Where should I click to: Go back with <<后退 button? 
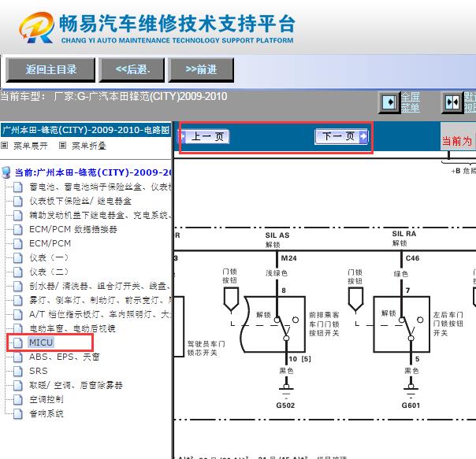pos(132,70)
